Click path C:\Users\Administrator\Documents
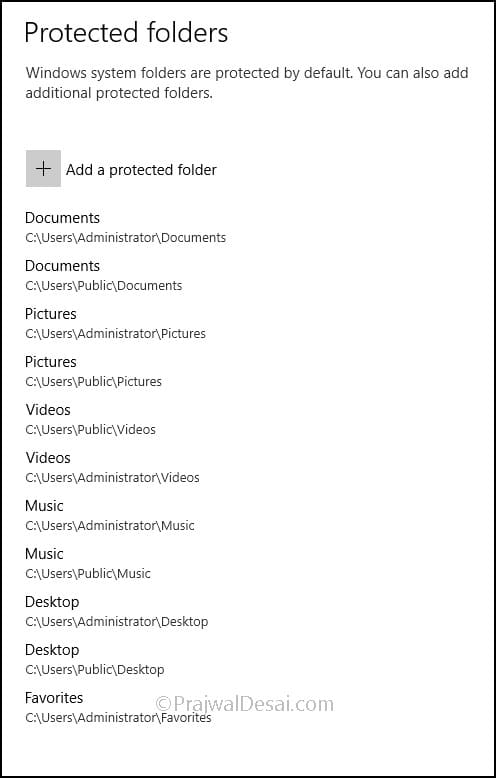The height and width of the screenshot is (778, 496). click(x=125, y=238)
